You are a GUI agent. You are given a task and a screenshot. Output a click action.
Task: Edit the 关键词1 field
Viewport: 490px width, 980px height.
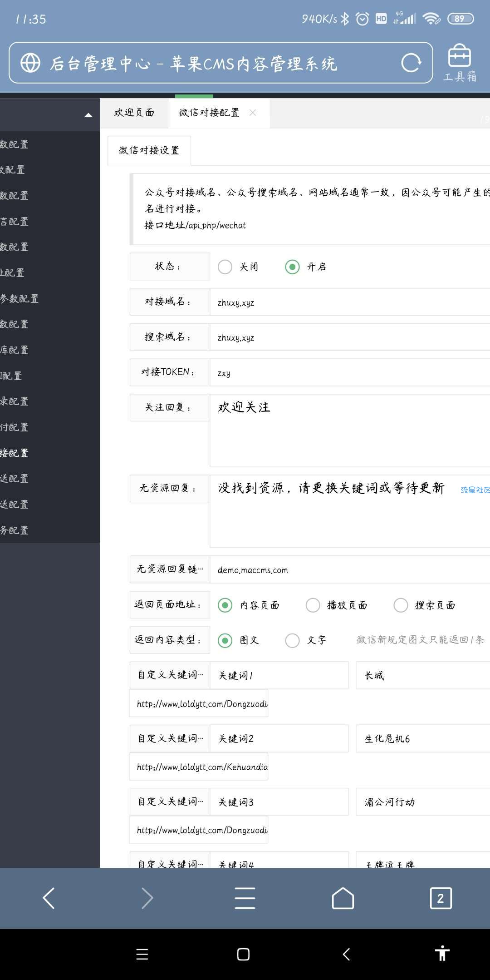coord(279,675)
